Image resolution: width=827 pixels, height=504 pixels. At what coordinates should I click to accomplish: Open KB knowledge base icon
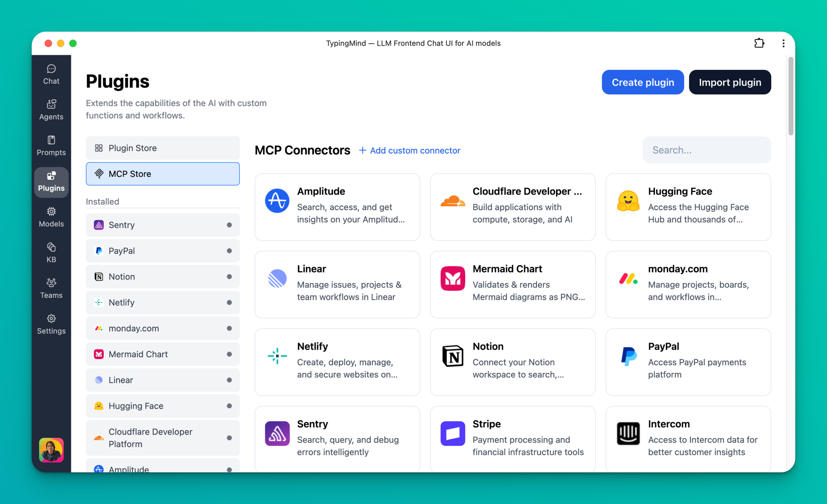click(x=51, y=253)
